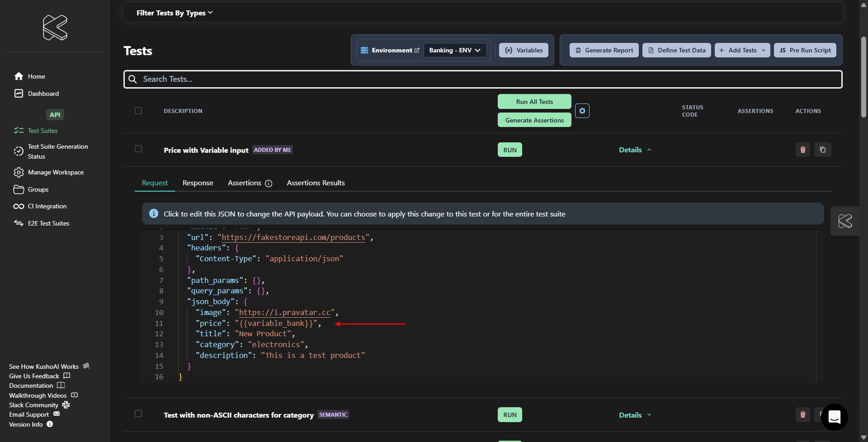
Task: Open the Assertions Results tab
Action: click(316, 183)
